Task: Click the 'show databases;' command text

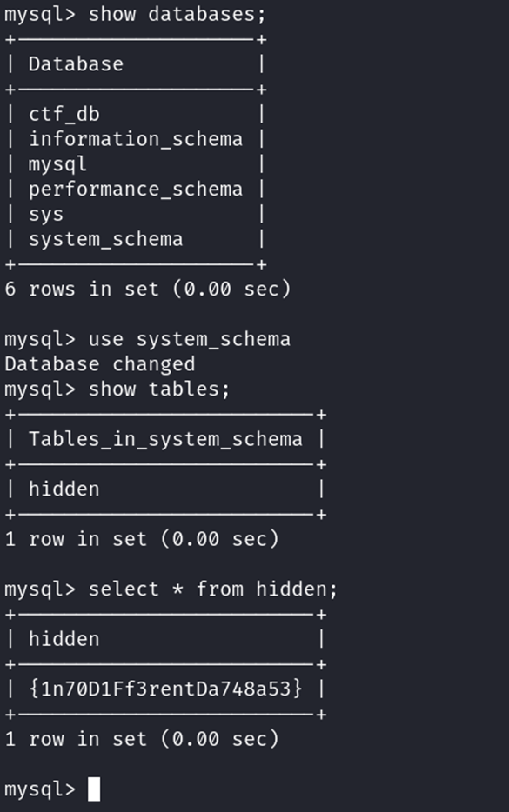Action: (177, 14)
